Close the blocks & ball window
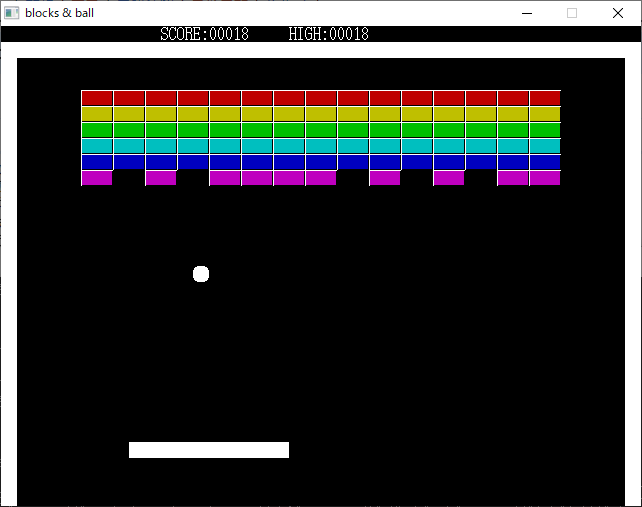Image resolution: width=642 pixels, height=507 pixels. click(x=618, y=13)
